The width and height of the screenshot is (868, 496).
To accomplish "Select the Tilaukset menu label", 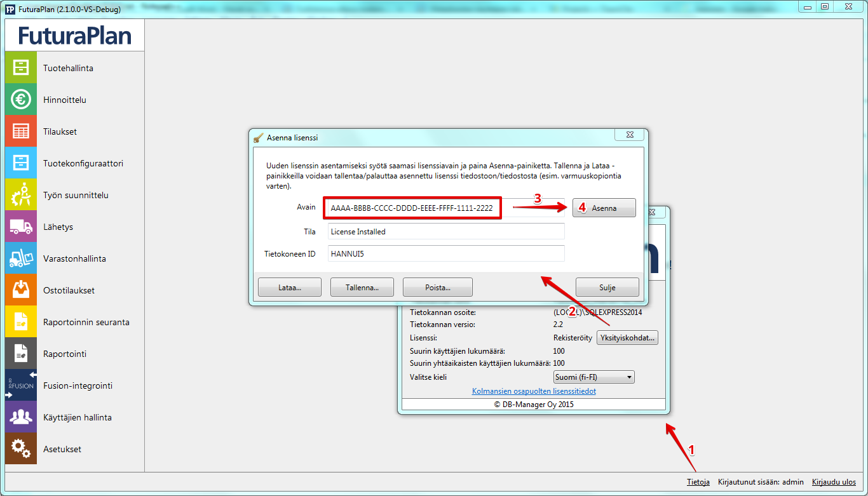I will [x=60, y=131].
